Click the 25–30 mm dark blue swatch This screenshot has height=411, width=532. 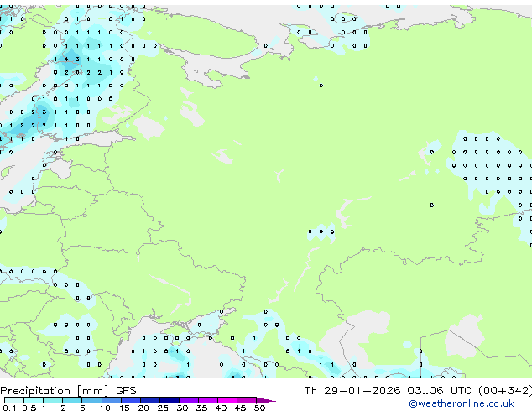click(170, 400)
